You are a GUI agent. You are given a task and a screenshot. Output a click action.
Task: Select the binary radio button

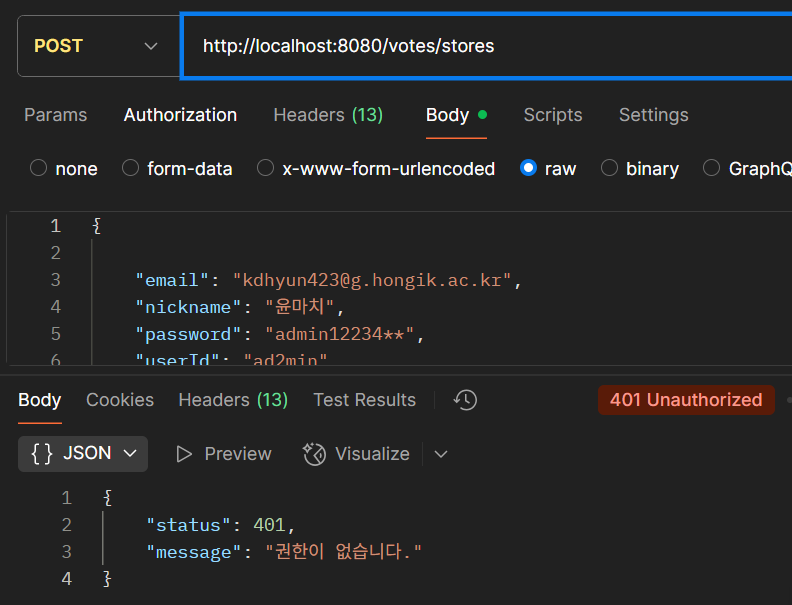(x=609, y=168)
